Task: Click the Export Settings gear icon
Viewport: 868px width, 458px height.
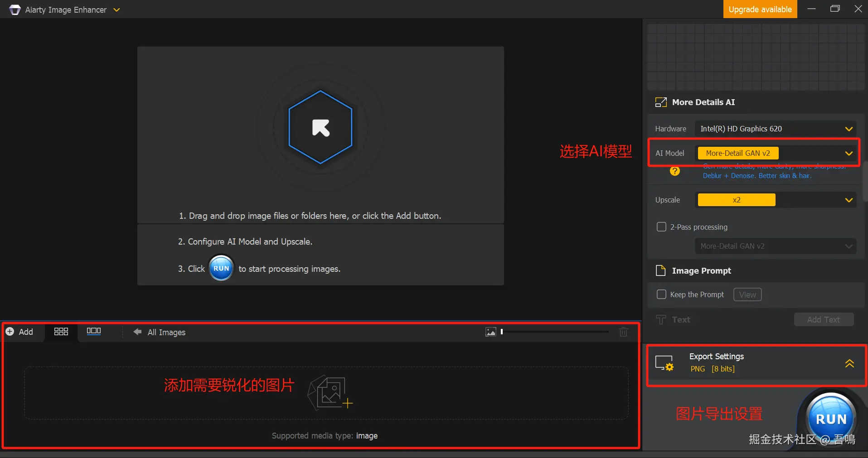Action: tap(664, 363)
